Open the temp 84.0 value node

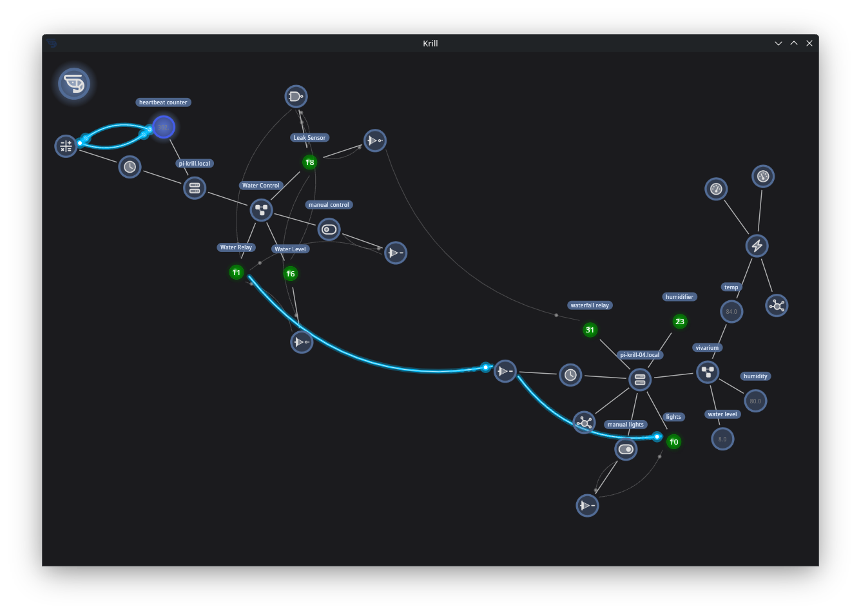coord(731,312)
